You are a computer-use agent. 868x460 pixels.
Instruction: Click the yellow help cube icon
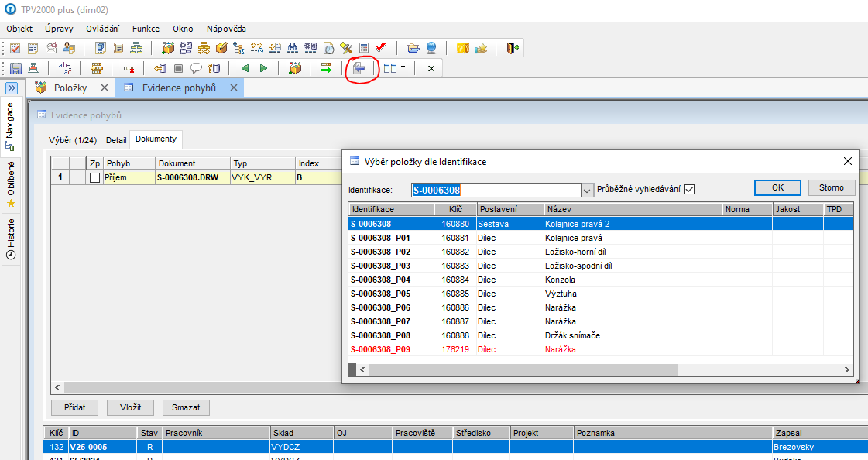463,48
